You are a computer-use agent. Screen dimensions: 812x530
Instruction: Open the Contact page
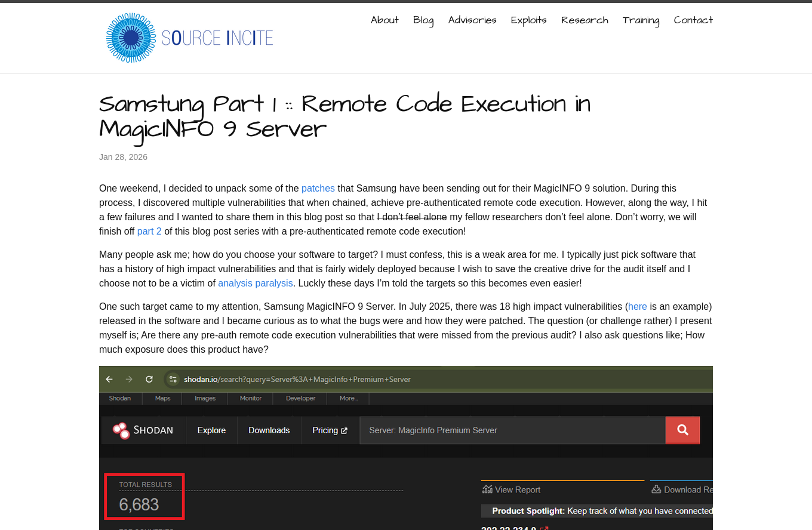tap(693, 20)
